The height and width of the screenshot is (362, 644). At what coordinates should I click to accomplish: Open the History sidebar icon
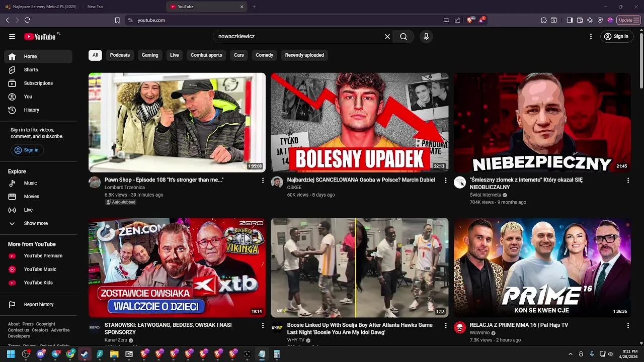coord(12,110)
